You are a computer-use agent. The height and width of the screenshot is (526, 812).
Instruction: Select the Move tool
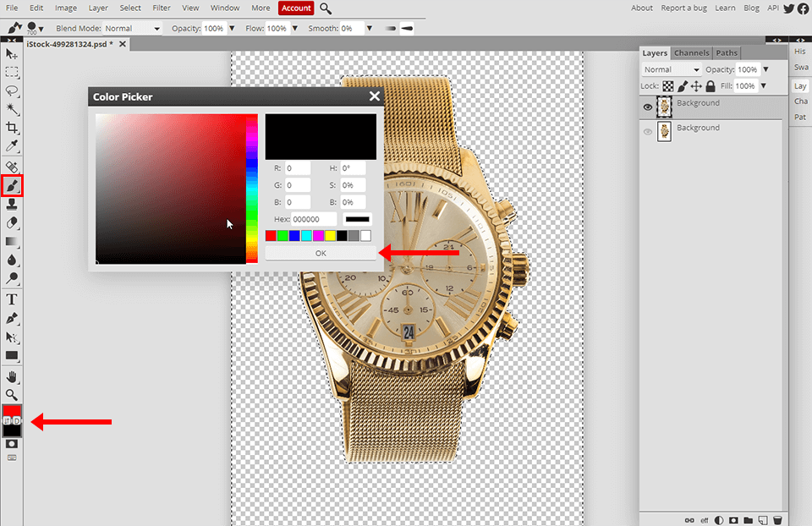point(12,53)
